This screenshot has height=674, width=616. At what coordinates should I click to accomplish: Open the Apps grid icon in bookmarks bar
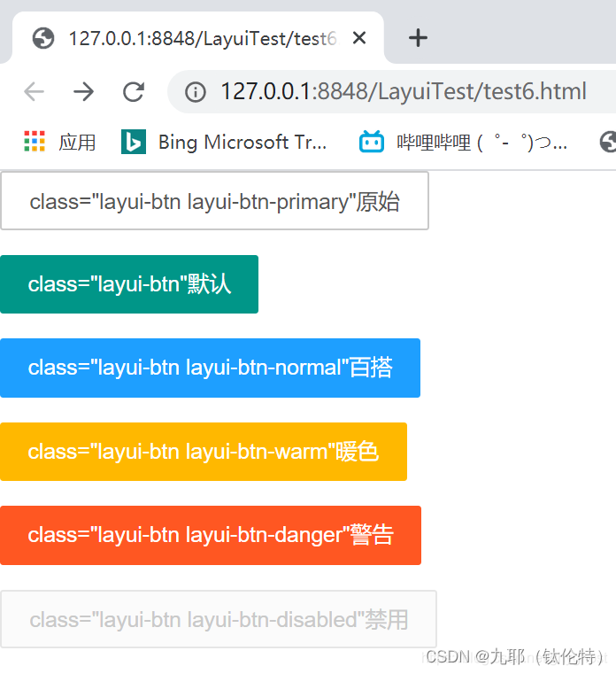(35, 142)
